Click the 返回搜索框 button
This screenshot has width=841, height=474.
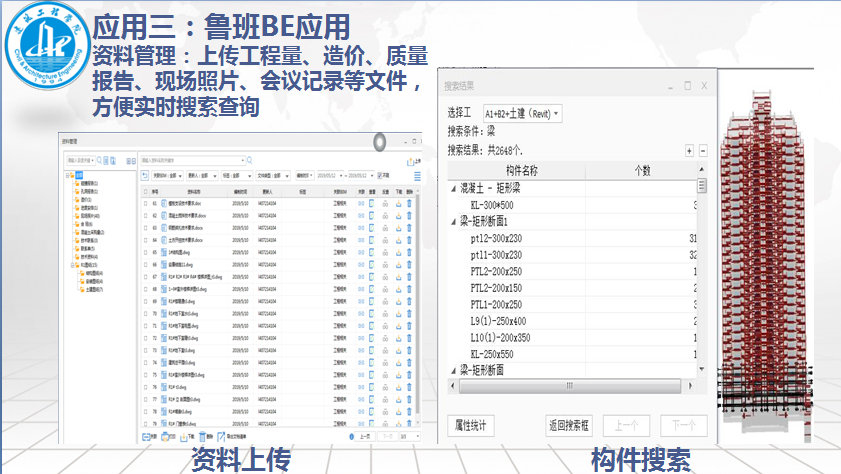click(569, 426)
